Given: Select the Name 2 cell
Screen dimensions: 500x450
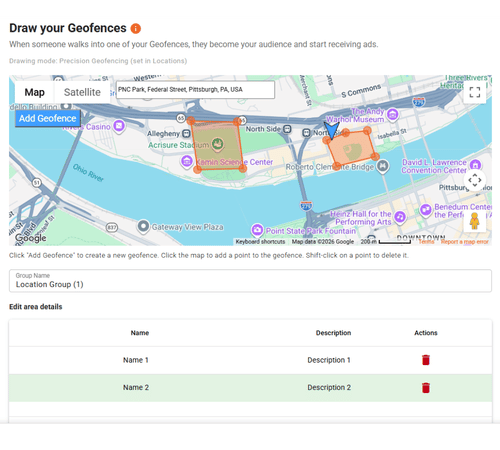Looking at the screenshot, I should 136,387.
